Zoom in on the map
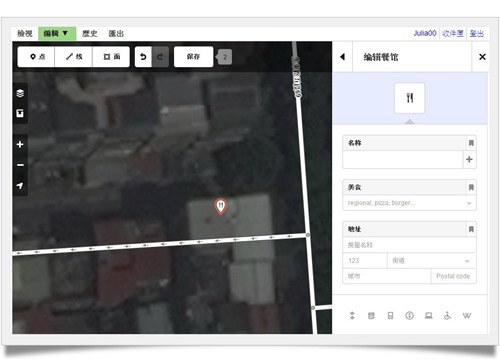 click(20, 144)
